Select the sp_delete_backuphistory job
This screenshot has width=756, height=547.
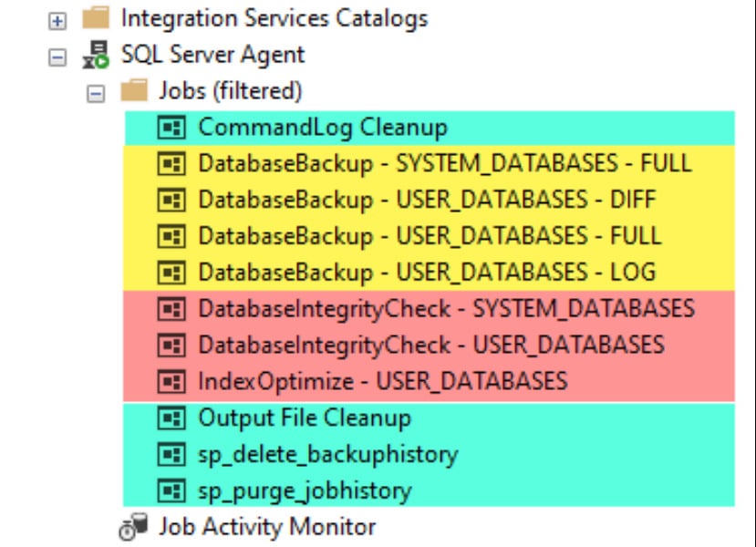coord(328,455)
